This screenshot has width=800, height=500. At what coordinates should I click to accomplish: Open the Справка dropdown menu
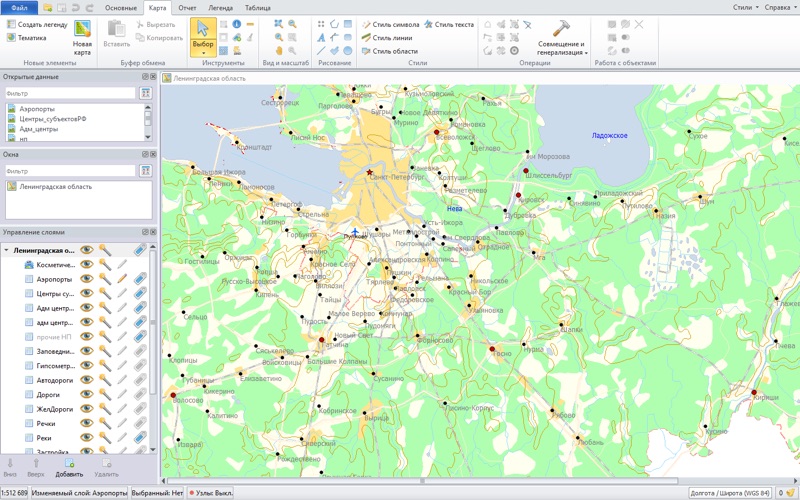[780, 7]
